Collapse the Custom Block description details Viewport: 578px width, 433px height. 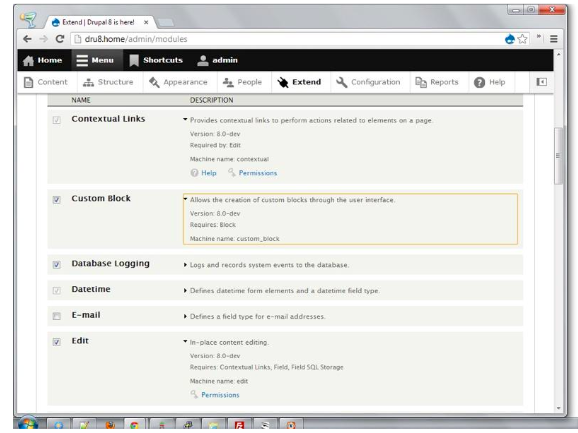[x=185, y=199]
